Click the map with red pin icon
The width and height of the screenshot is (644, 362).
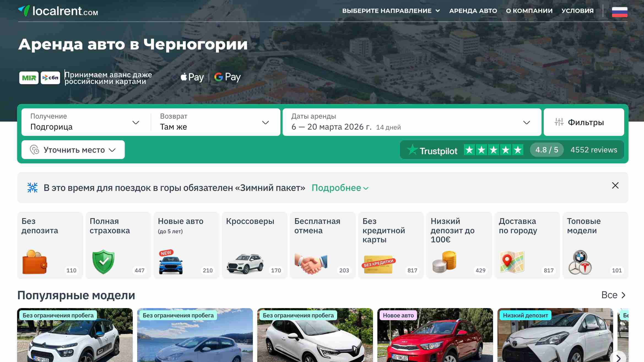tap(512, 262)
